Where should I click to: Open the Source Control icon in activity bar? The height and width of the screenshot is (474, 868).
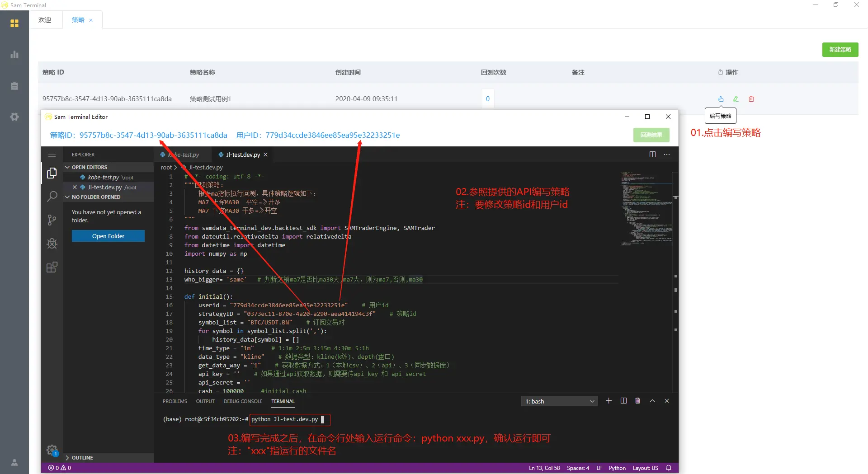(52, 220)
